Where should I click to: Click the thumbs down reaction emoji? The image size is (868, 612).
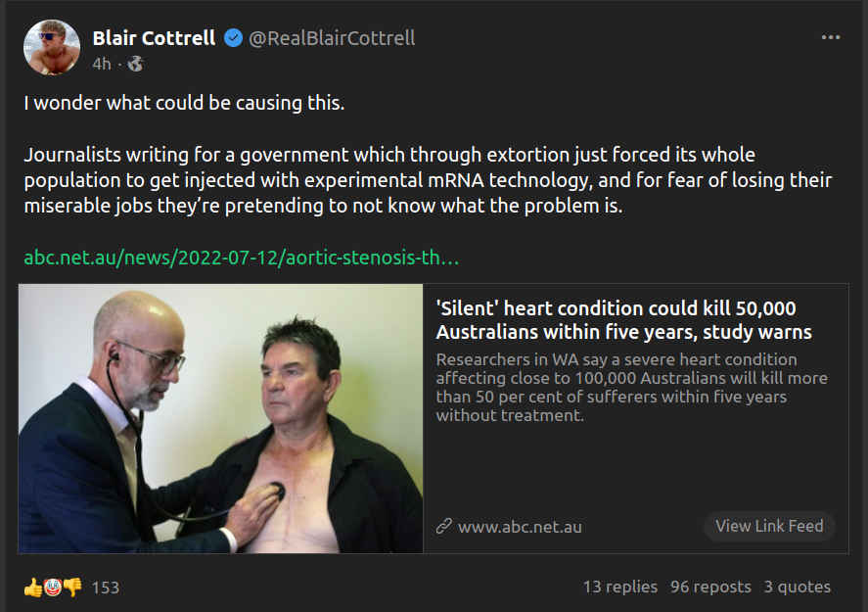(x=72, y=588)
